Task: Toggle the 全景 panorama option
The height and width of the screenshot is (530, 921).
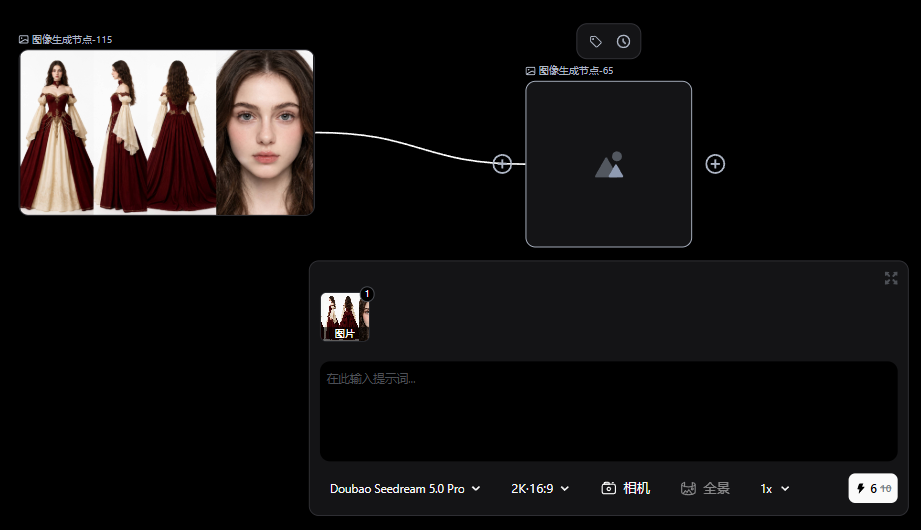Action: [x=705, y=488]
